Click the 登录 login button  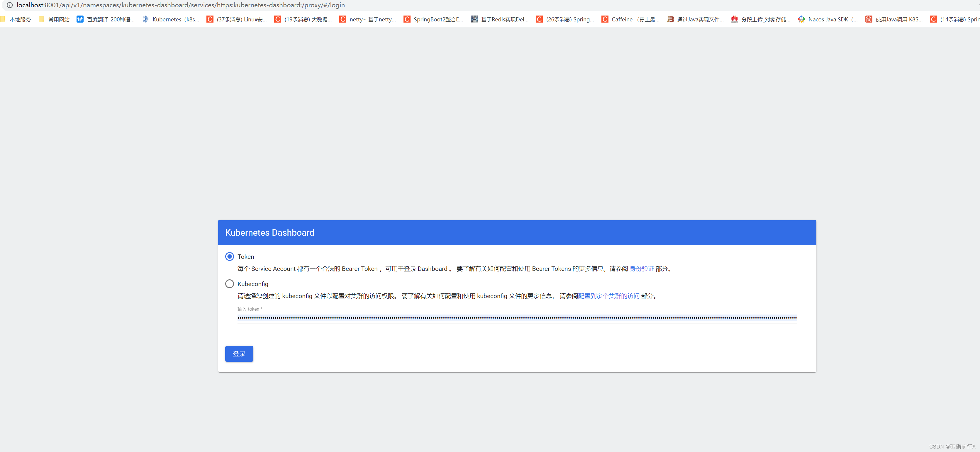[x=239, y=354]
